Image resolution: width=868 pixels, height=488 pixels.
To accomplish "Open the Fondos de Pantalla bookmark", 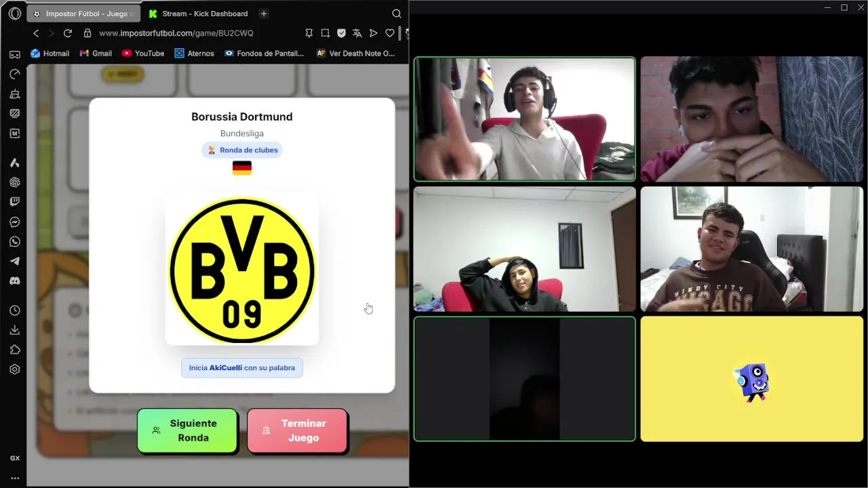I will click(x=264, y=54).
